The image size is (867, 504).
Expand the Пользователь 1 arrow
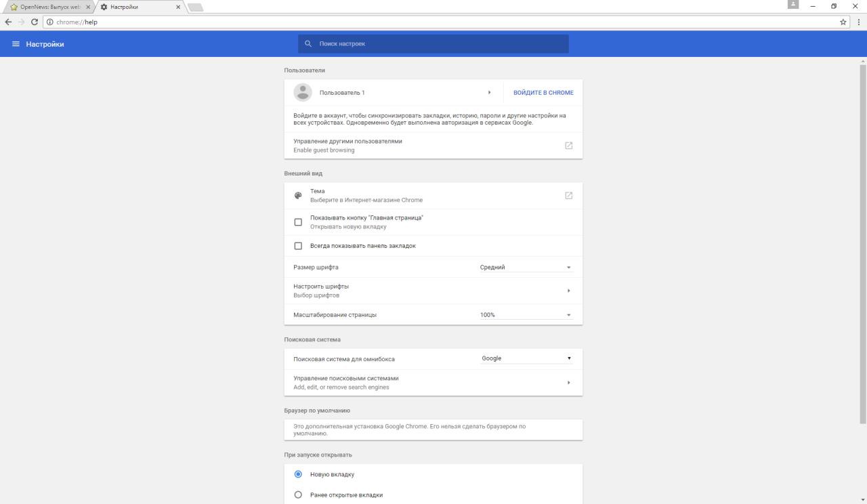489,92
